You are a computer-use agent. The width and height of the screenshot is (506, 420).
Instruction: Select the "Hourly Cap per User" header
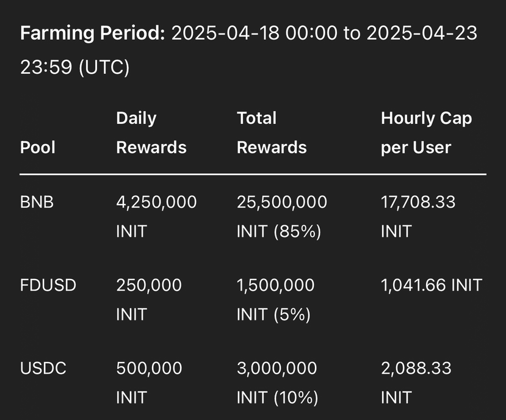coord(426,132)
